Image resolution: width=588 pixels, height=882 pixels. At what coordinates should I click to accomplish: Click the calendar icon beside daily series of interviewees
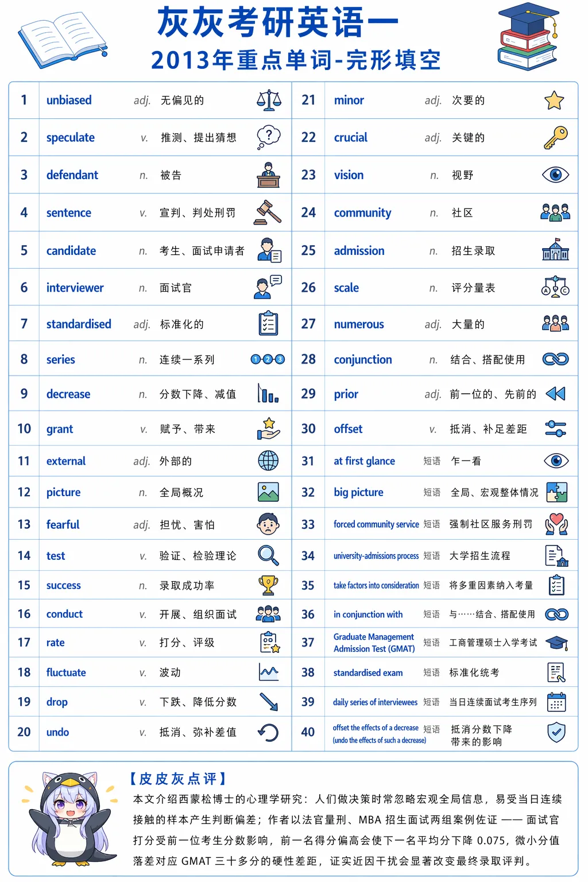[x=556, y=702]
